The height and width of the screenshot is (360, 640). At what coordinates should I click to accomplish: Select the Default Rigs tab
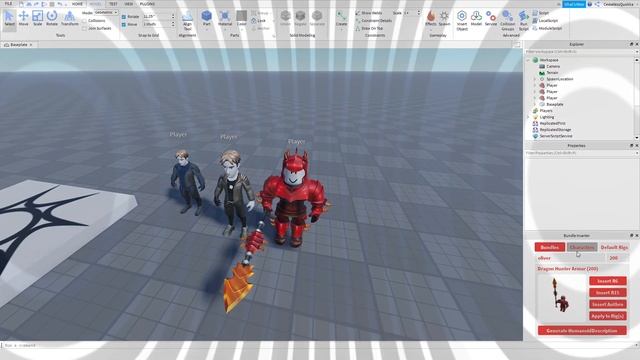coord(614,247)
